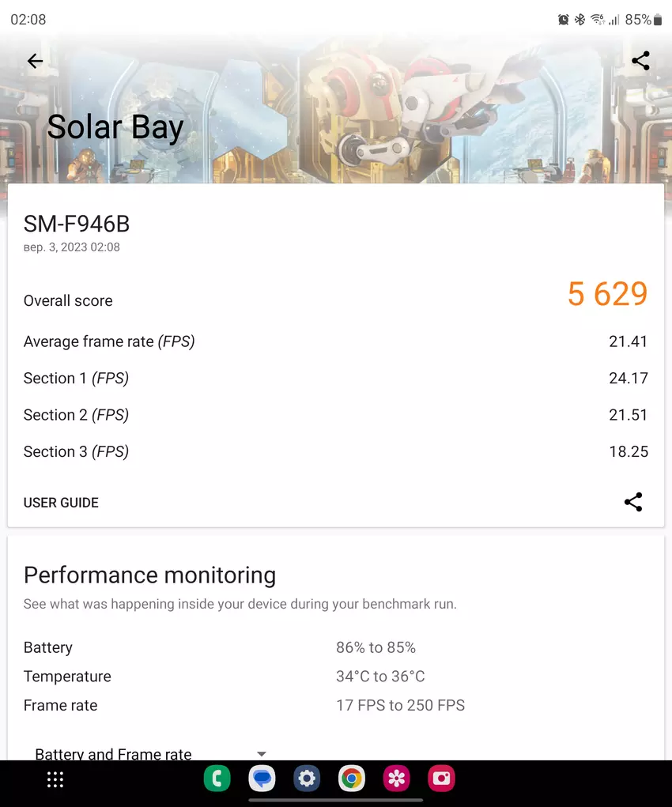Image resolution: width=672 pixels, height=807 pixels.
Task: Tap the back arrow
Action: pyautogui.click(x=35, y=61)
